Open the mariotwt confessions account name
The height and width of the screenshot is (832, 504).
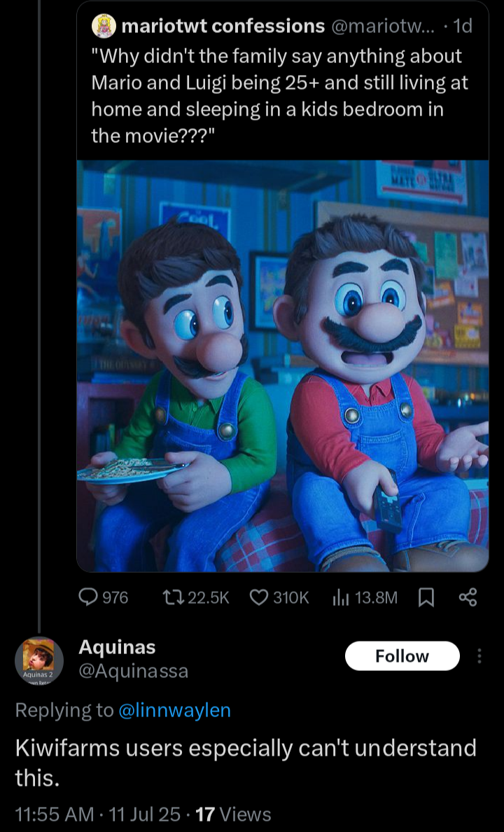(x=223, y=25)
